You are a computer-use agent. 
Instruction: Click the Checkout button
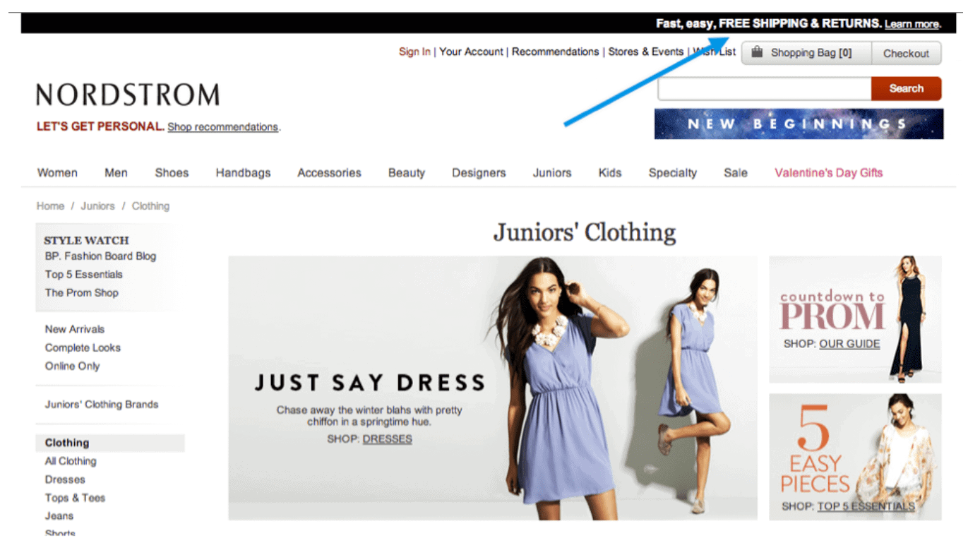(x=907, y=53)
